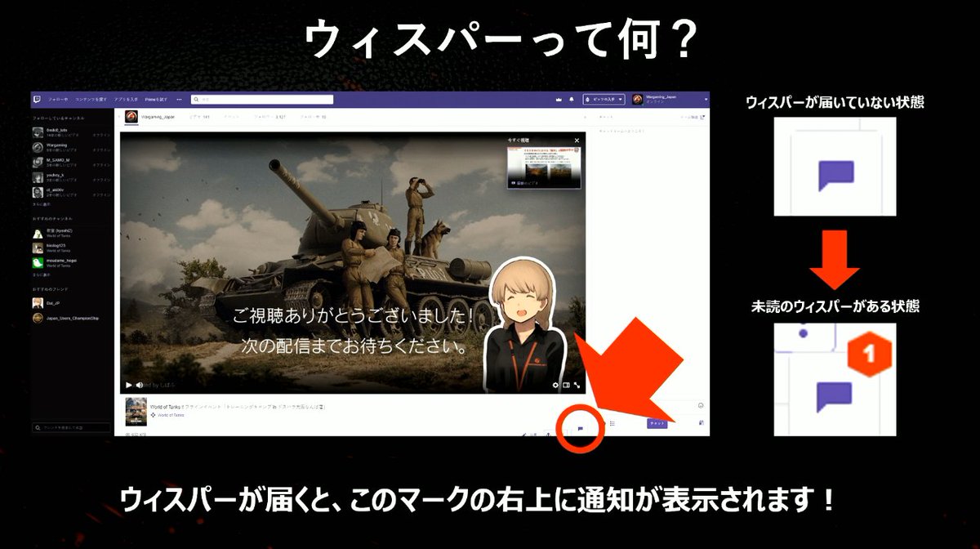Close the 今すぐ視聴 overlay
This screenshot has width=980, height=549.
[577, 141]
